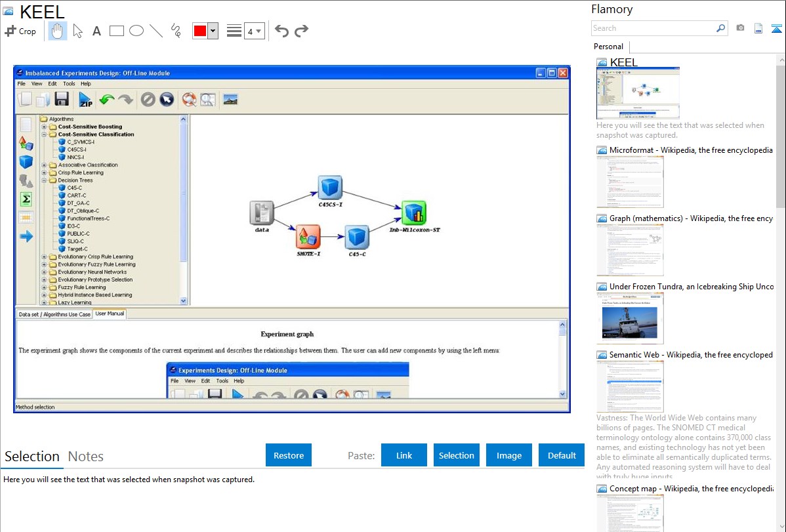Open the Tools menu in KEEL window
786x532 pixels.
click(x=69, y=84)
